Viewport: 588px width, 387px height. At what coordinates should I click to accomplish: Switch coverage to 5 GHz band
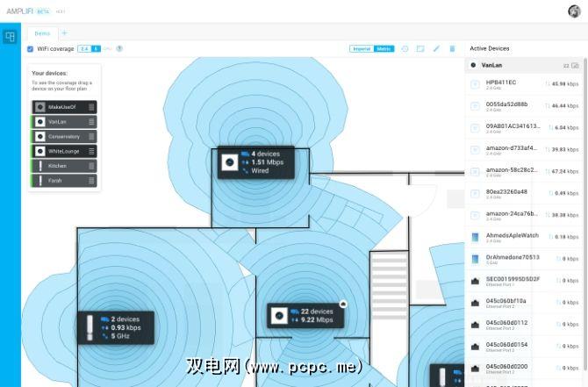click(96, 49)
